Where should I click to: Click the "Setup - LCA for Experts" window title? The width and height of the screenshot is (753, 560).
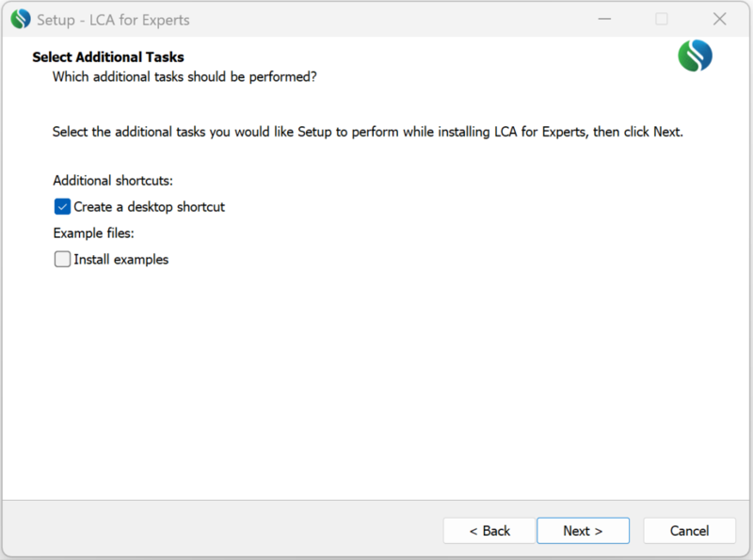pos(113,19)
